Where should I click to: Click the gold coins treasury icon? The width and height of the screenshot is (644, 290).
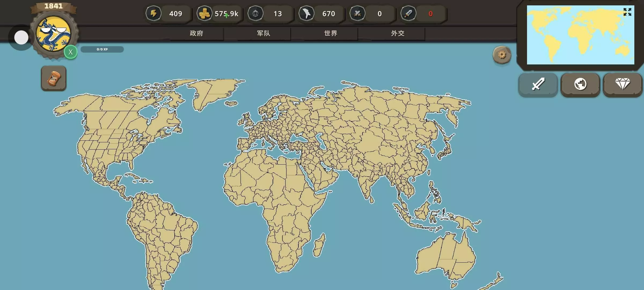[x=204, y=13]
